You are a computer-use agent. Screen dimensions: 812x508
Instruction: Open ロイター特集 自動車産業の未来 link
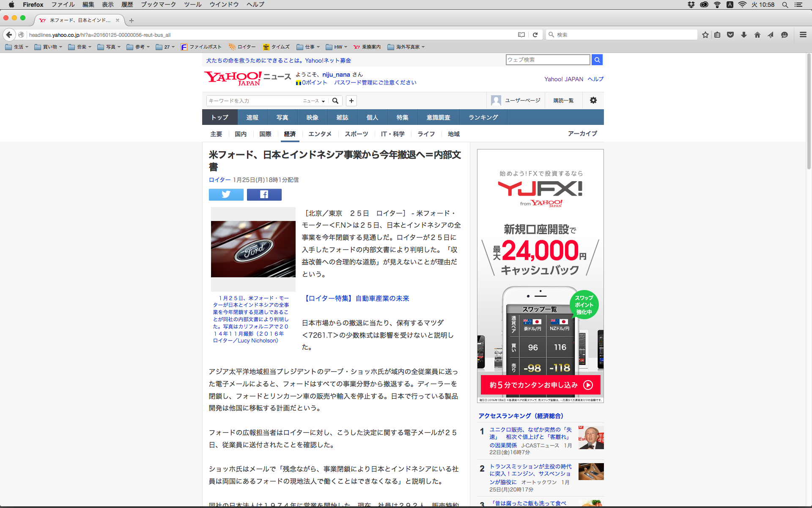(356, 298)
